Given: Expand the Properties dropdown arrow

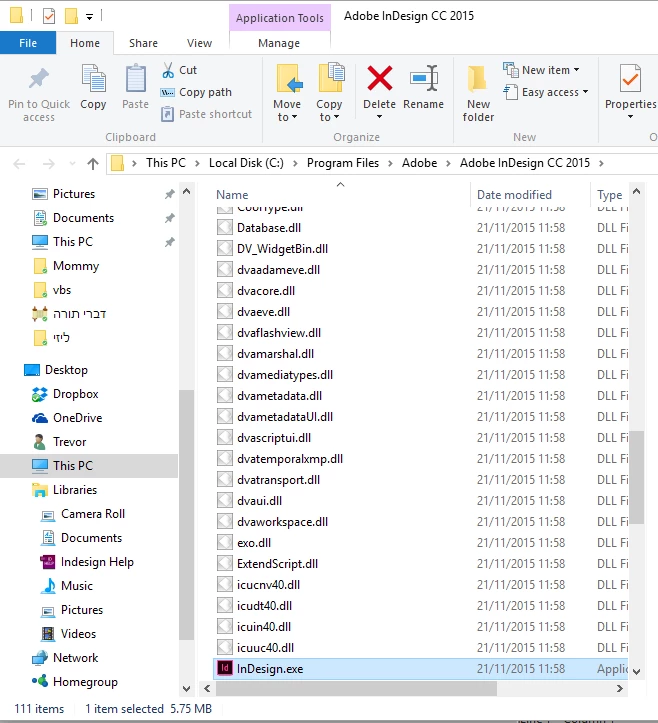Looking at the screenshot, I should coord(630,117).
